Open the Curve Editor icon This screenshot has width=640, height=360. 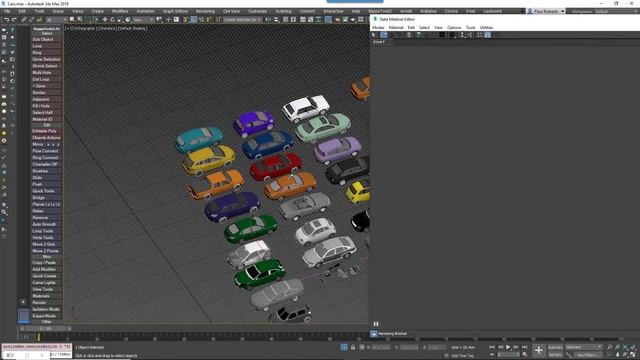(310, 20)
